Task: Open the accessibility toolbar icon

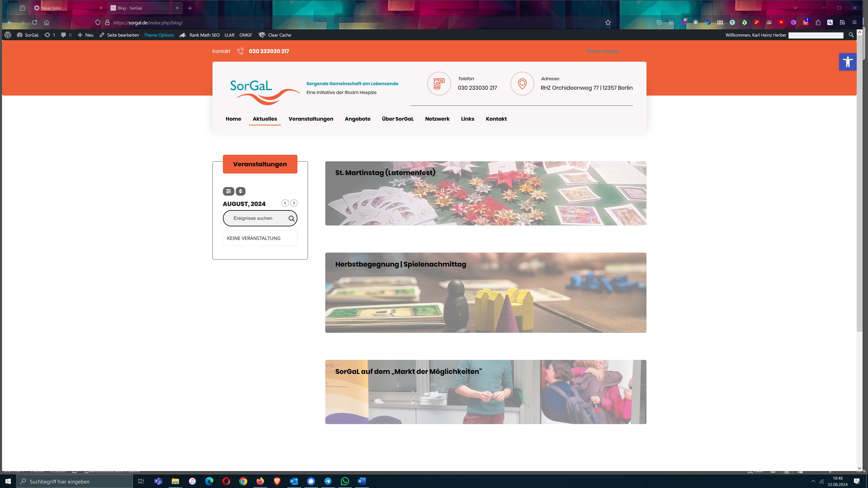Action: pos(847,62)
